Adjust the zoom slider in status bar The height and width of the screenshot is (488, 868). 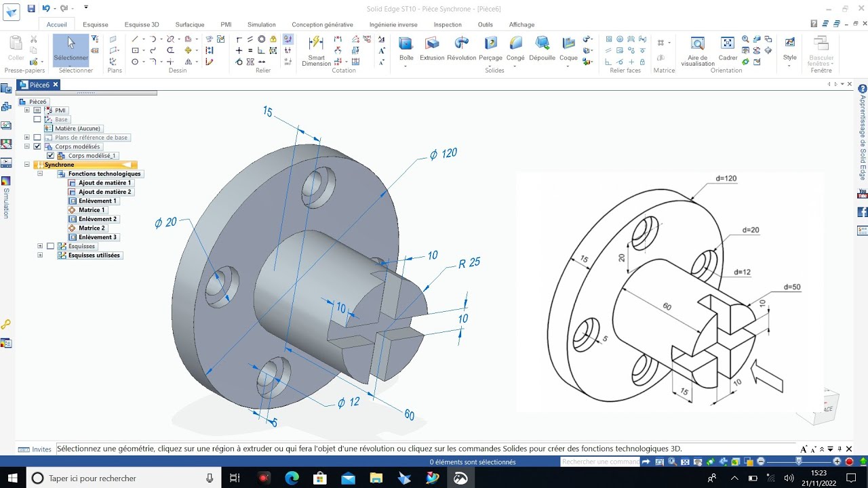799,462
